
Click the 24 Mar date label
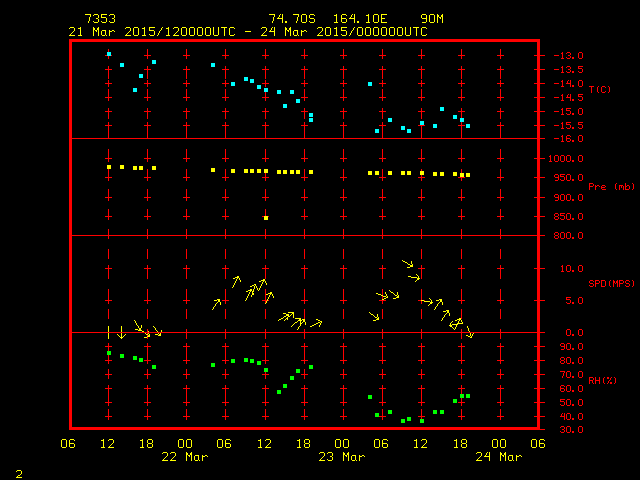point(498,456)
